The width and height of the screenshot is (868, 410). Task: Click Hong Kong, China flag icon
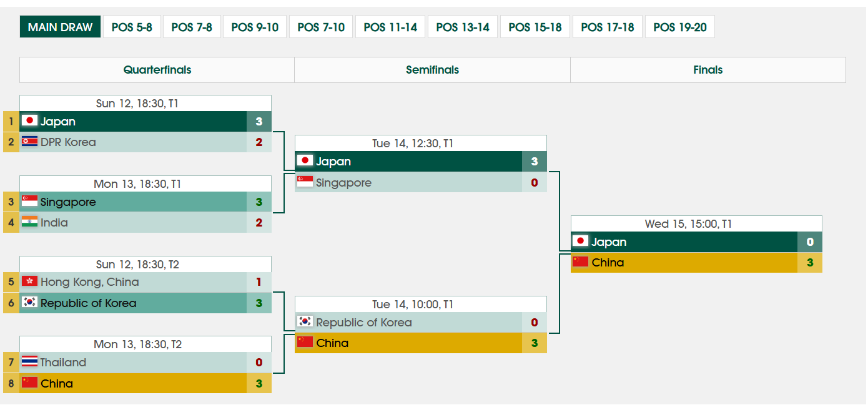click(x=29, y=281)
